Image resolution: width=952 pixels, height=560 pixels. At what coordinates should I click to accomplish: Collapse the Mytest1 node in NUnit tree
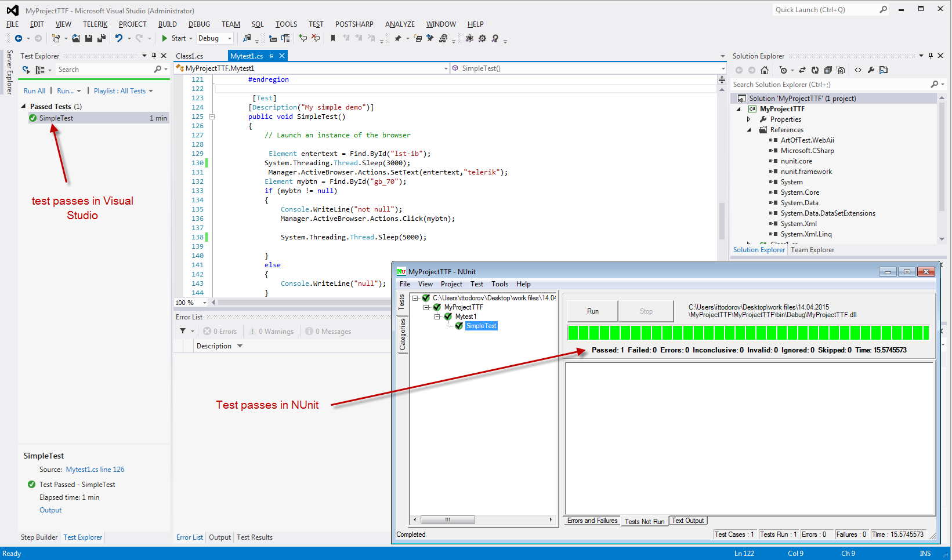437,317
